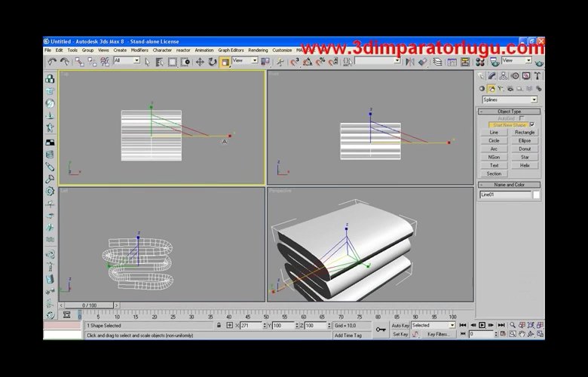The image size is (588, 377).
Task: Switch to the Display panel tab
Action: coord(526,76)
